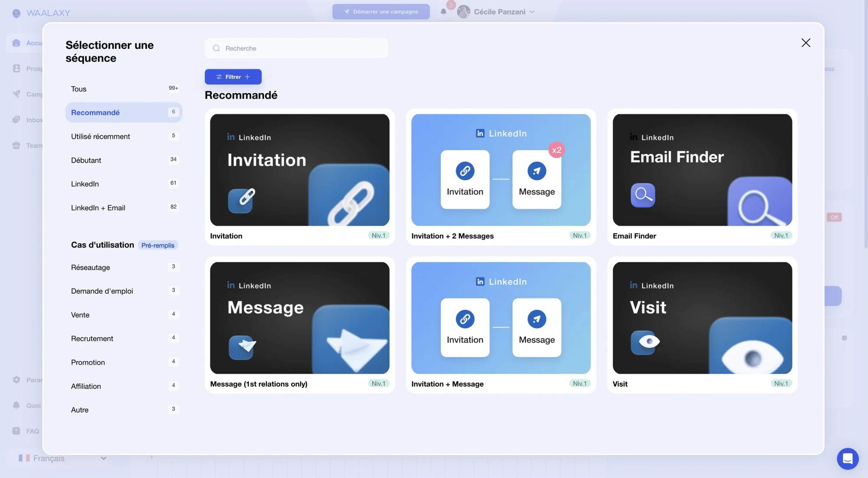The image size is (868, 478).
Task: Open the FAQ sidebar icon
Action: point(16,431)
